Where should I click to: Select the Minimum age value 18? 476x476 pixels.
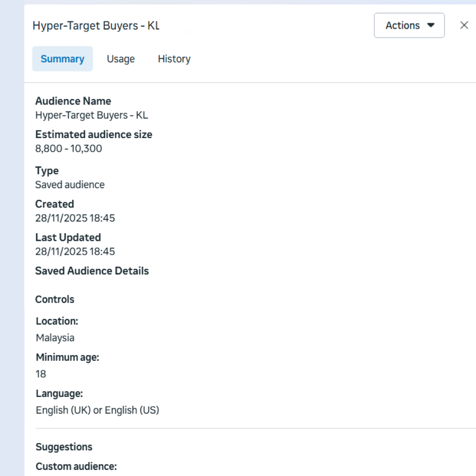(x=40, y=374)
